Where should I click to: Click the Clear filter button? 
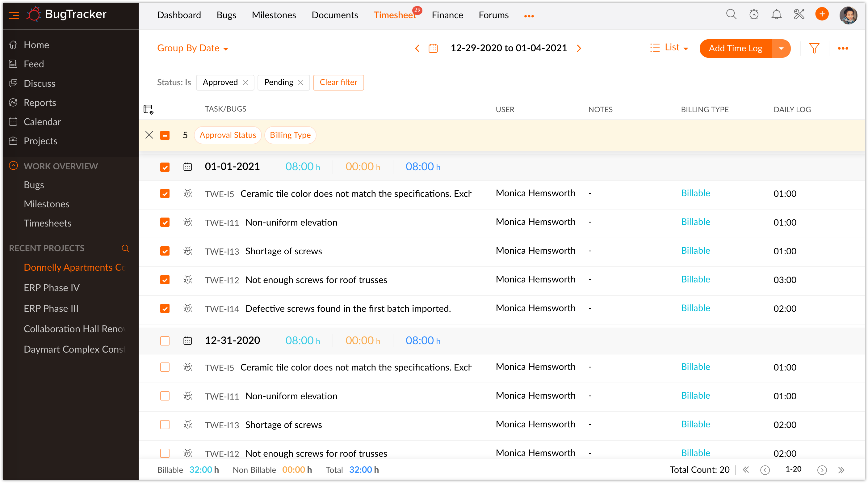coord(338,82)
